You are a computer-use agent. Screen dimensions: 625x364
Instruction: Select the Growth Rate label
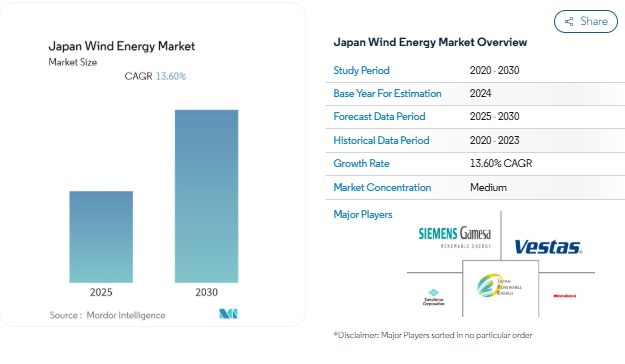click(x=361, y=163)
